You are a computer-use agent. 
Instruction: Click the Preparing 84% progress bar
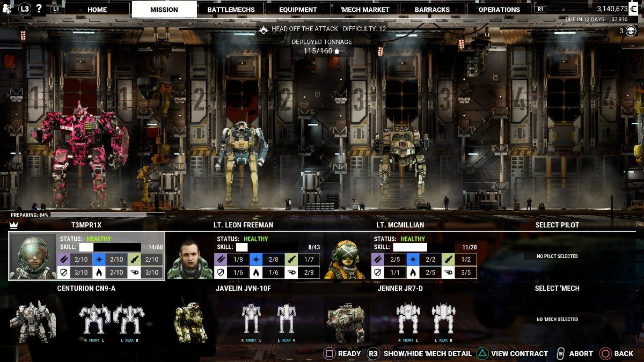[107, 215]
